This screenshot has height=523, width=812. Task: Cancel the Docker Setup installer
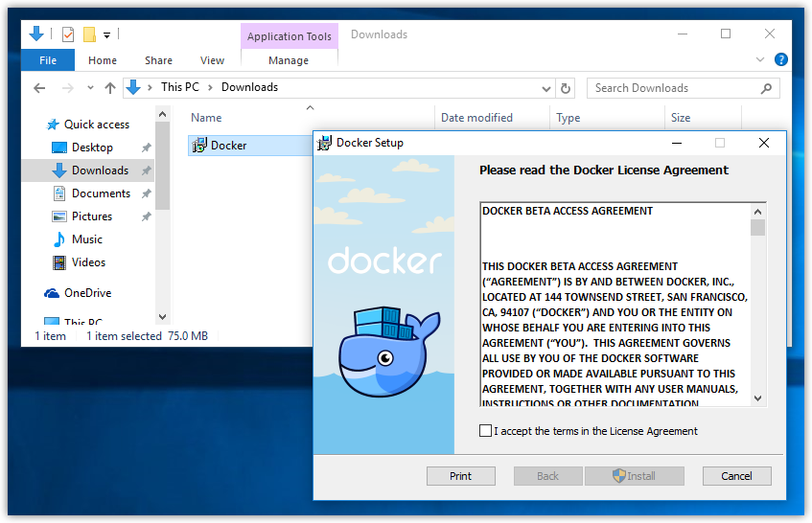pyautogui.click(x=736, y=476)
